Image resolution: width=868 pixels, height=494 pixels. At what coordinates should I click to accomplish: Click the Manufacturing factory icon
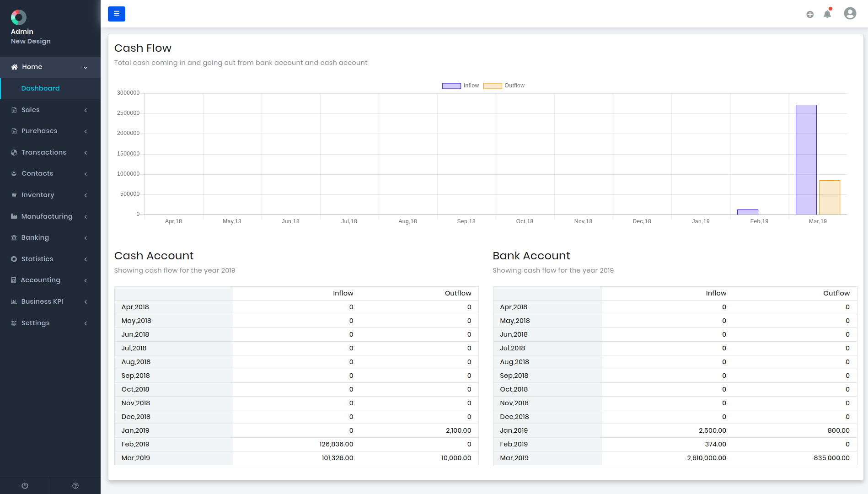[14, 217]
